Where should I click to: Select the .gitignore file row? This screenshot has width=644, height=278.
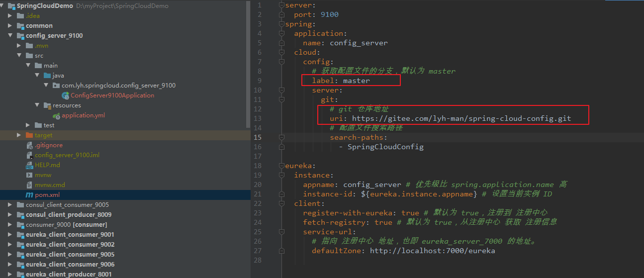[125, 145]
